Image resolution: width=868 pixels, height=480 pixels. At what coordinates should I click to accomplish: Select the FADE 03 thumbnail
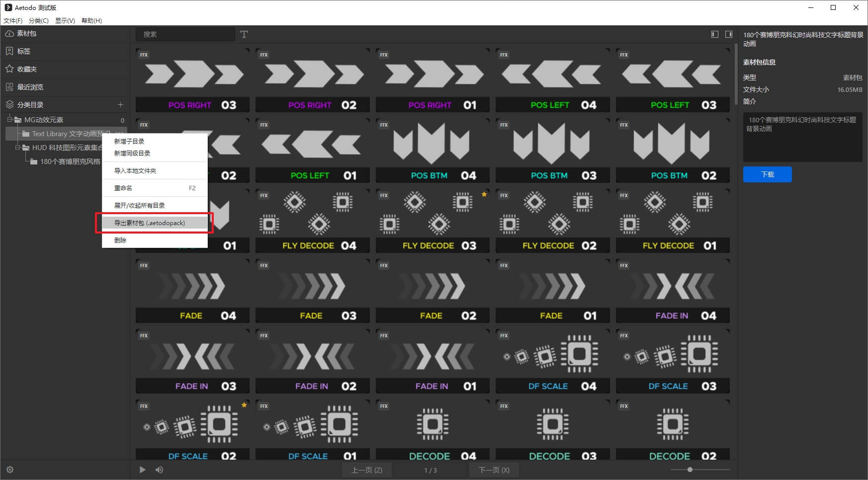312,291
